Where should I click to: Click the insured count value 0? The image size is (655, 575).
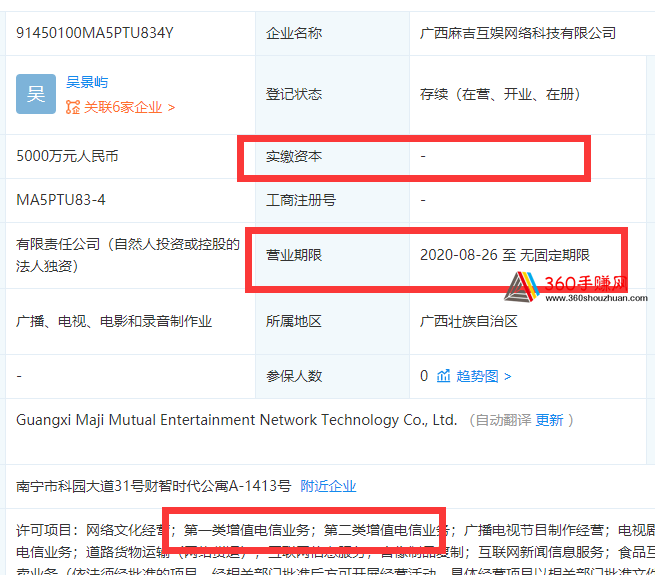tap(424, 376)
